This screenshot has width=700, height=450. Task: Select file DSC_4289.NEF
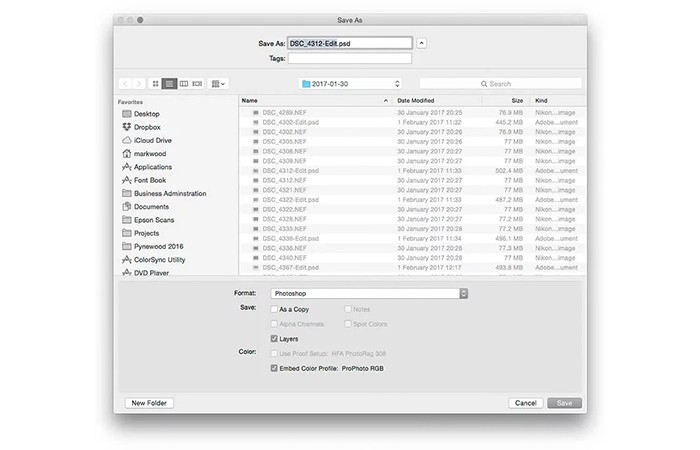coord(413,112)
